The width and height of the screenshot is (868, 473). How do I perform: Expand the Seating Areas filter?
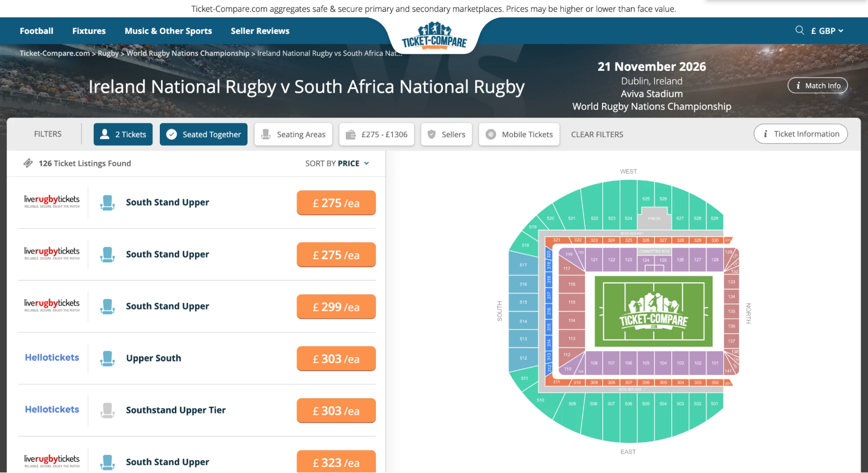click(293, 134)
